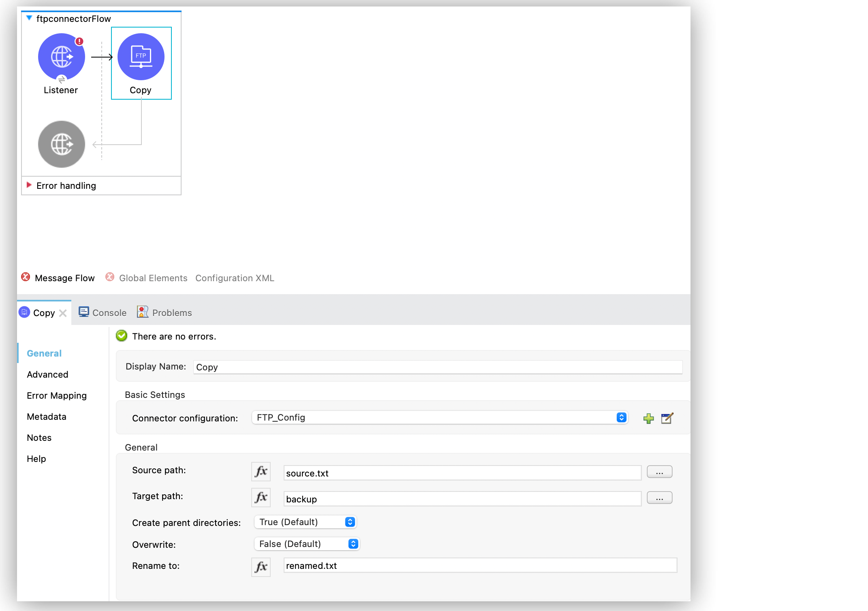Select General in the side menu
Image resolution: width=868 pixels, height=611 pixels.
pos(44,353)
